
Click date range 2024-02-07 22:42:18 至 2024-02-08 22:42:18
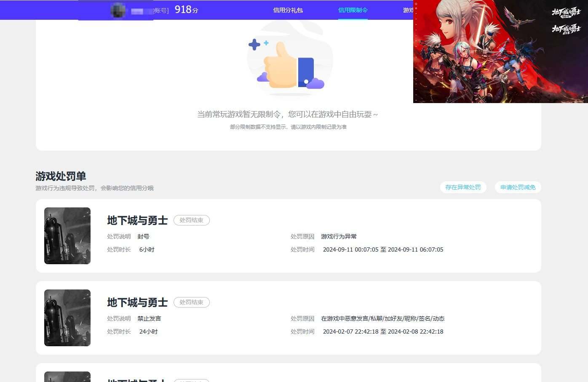tap(383, 332)
